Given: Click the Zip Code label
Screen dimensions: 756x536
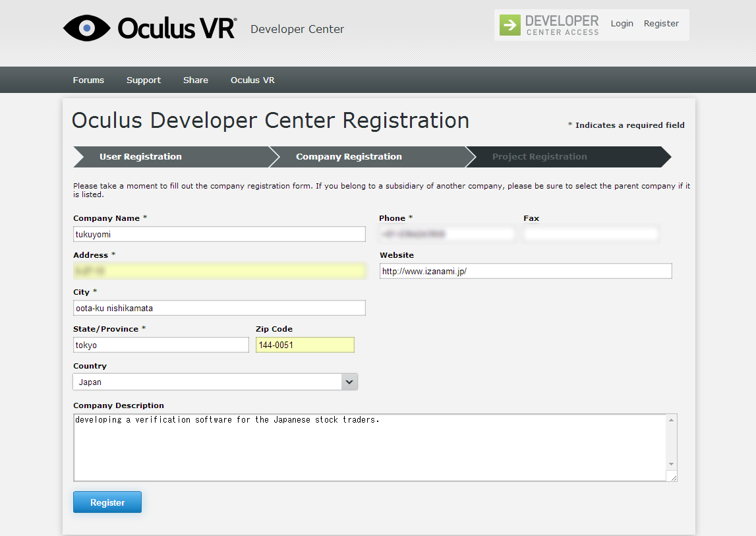Looking at the screenshot, I should pos(274,329).
